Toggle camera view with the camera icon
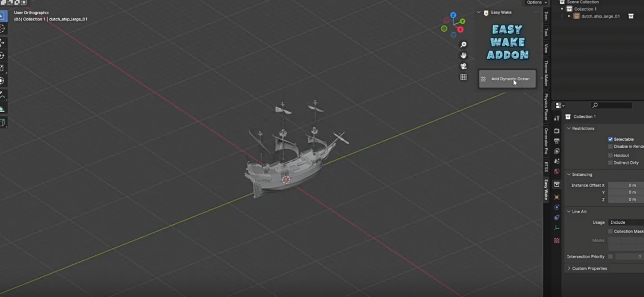The height and width of the screenshot is (297, 644). pos(463,66)
